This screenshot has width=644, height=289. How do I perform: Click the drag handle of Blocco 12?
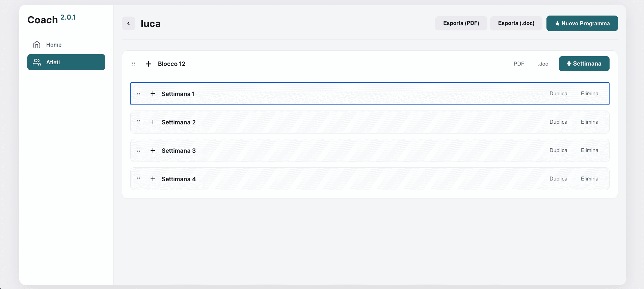133,64
